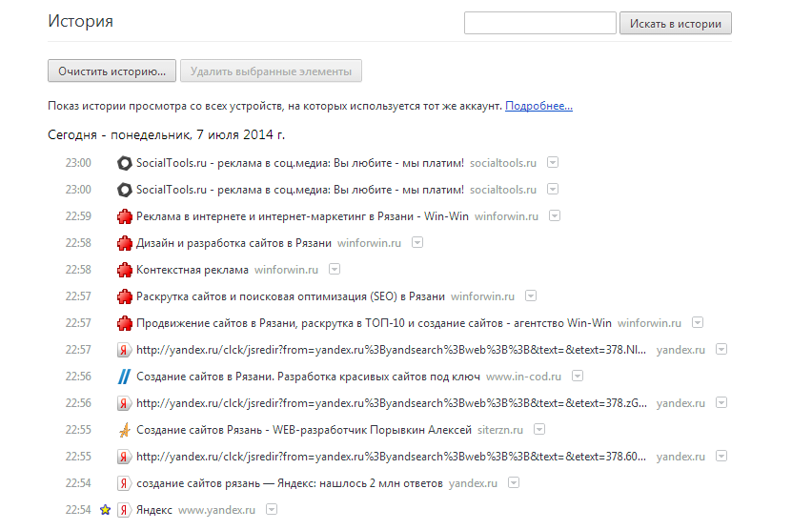Screen dimensions: 812x530
Task: Open dropdown arrow on the etext=378.60 yandex.ru row
Action: 721,456
